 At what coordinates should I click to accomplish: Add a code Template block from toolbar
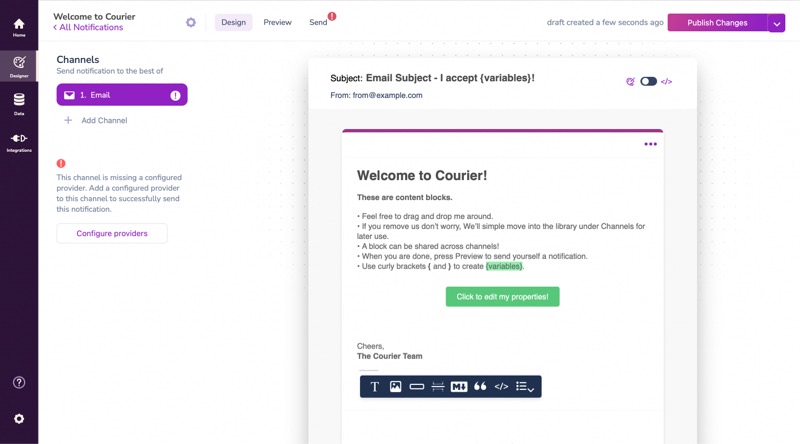(502, 387)
